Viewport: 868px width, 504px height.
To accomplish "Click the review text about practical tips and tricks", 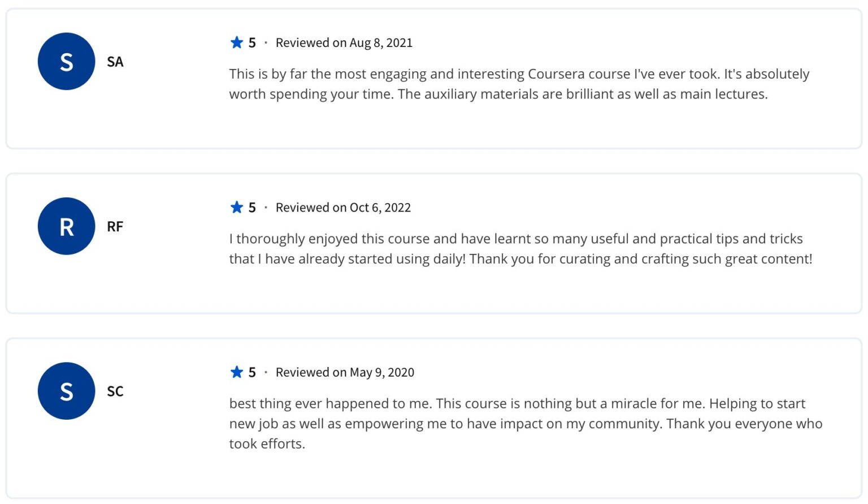I will tap(520, 248).
